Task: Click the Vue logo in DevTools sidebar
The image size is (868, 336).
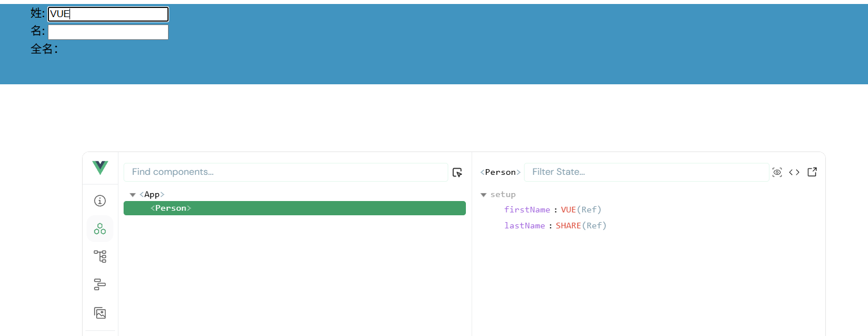Action: (x=100, y=168)
